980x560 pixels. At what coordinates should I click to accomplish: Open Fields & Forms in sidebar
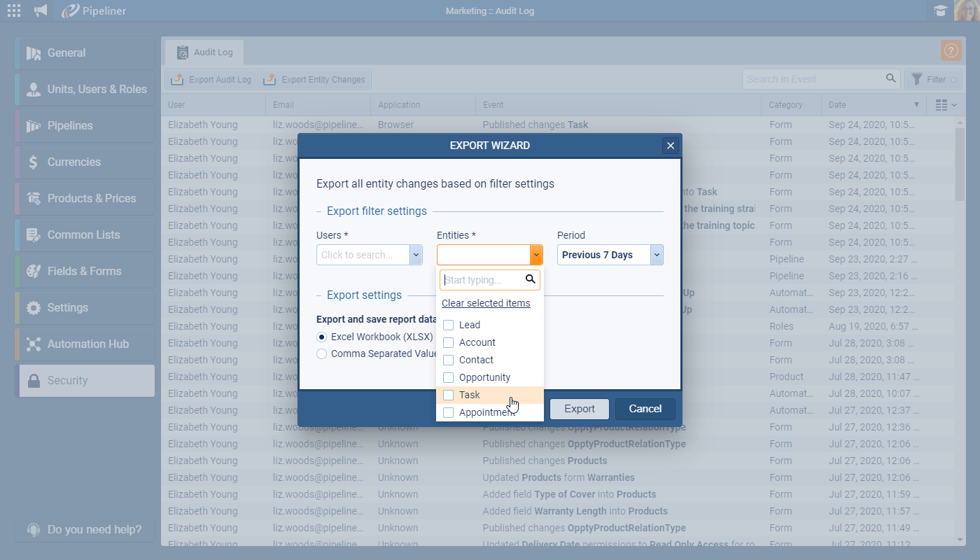click(x=84, y=272)
